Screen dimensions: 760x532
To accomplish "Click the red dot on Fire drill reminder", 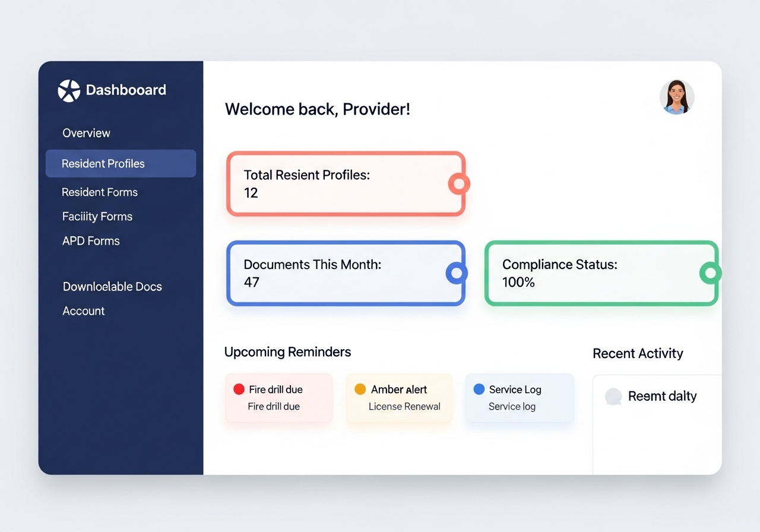I will tap(239, 389).
